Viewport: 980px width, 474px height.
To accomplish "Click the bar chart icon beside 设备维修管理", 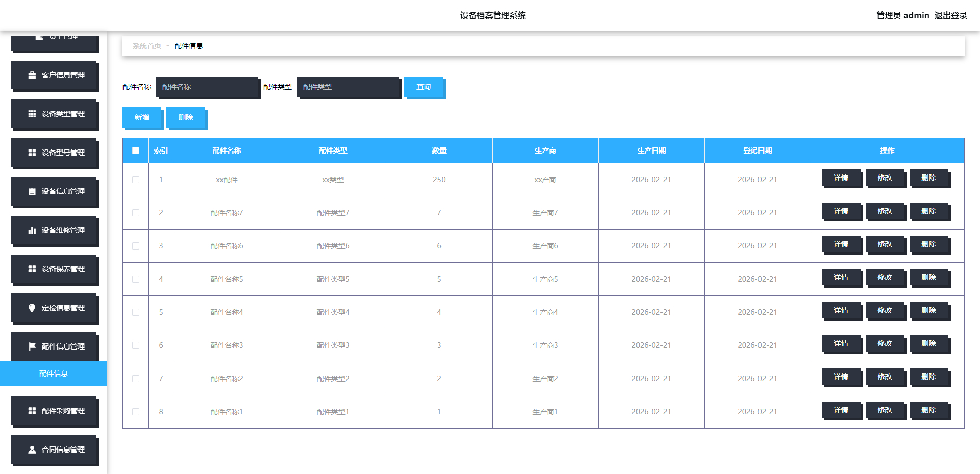I will pos(32,230).
